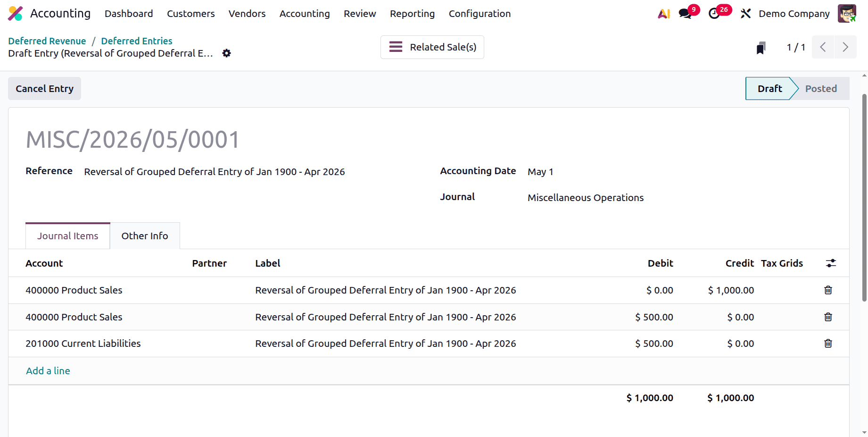Screen dimensions: 868x437
Task: Click Add a line under the journal items
Action: click(48, 371)
